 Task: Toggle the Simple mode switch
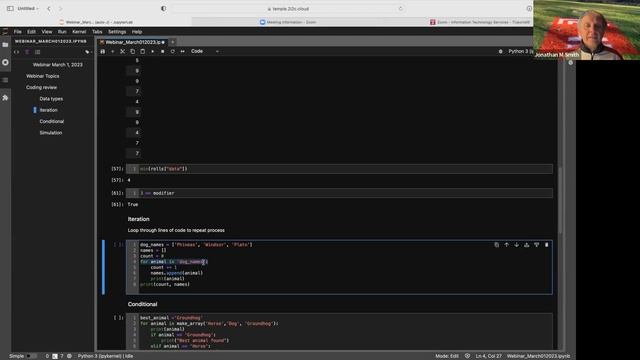tap(30, 356)
